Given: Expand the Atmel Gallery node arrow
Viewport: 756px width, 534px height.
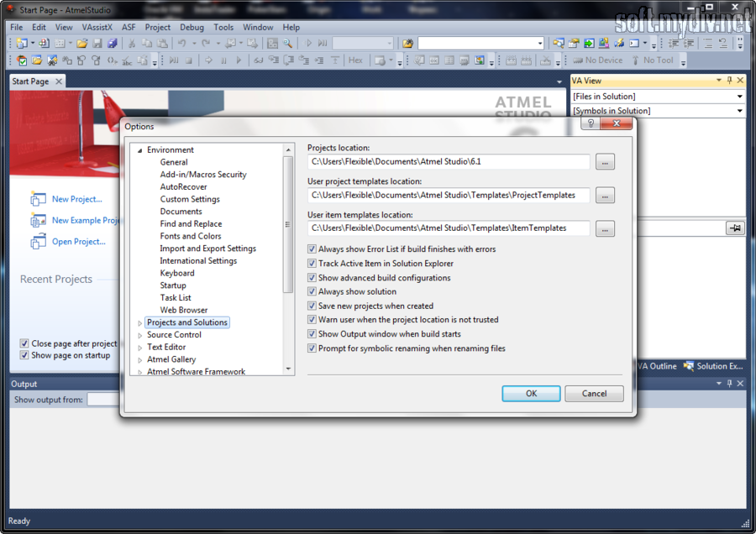Looking at the screenshot, I should (139, 360).
